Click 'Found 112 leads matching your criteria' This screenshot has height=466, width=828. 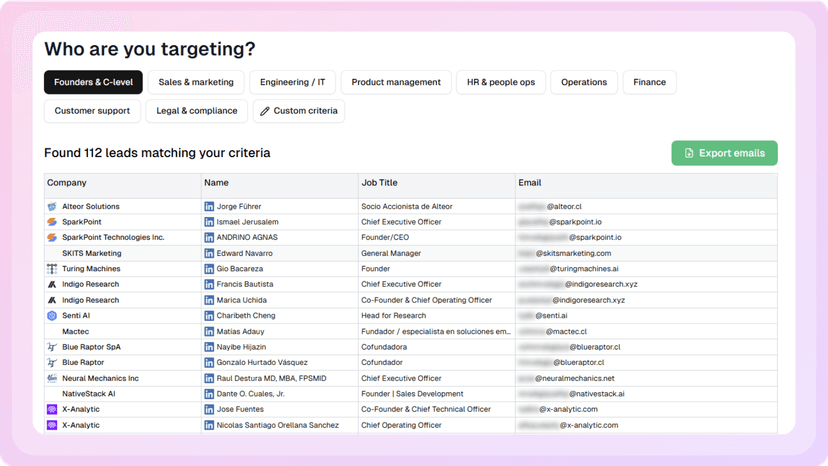point(157,153)
